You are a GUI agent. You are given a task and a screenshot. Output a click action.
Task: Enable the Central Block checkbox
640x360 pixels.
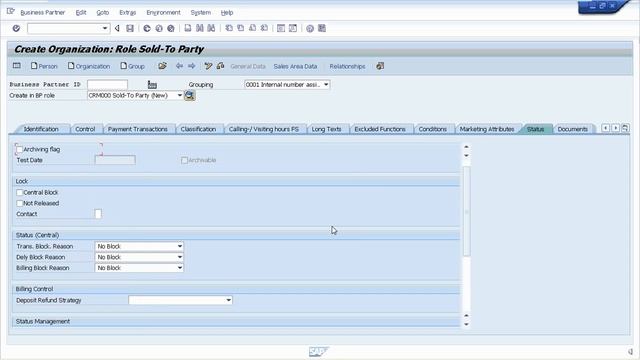pos(19,192)
